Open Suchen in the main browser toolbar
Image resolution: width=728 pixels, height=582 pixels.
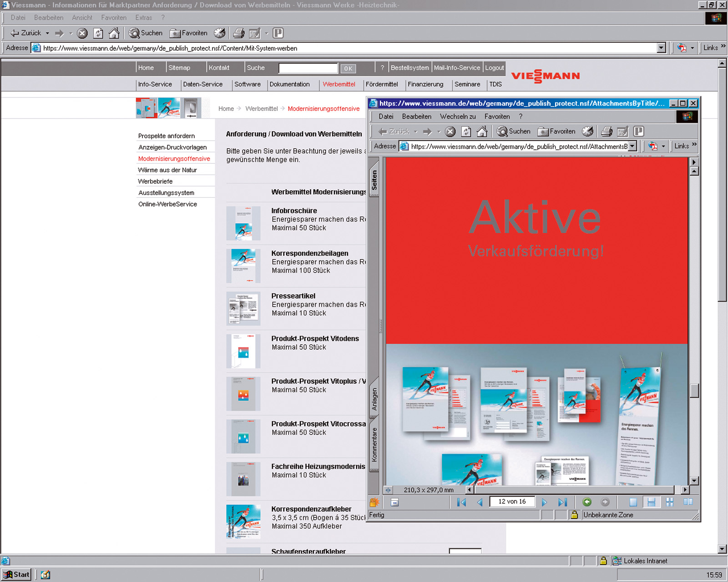coord(146,33)
